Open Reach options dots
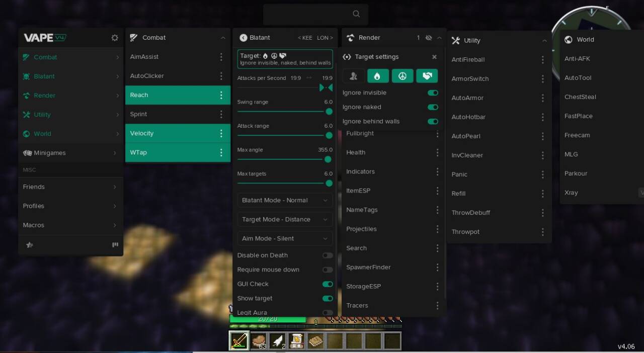Screen dimensions: 644x353 [x=221, y=95]
